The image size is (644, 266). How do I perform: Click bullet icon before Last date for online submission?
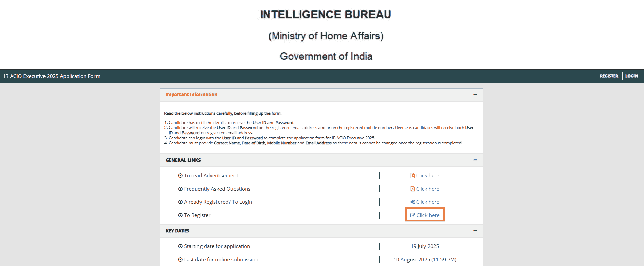180,260
